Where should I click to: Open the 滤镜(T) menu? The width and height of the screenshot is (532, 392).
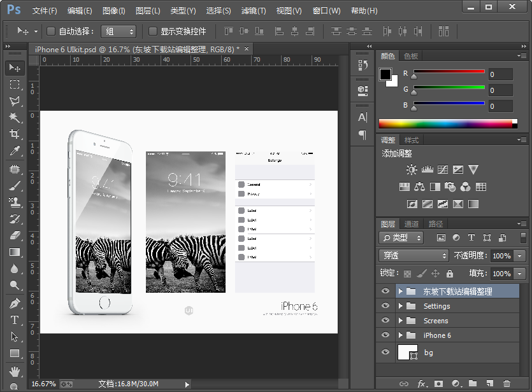pyautogui.click(x=254, y=11)
